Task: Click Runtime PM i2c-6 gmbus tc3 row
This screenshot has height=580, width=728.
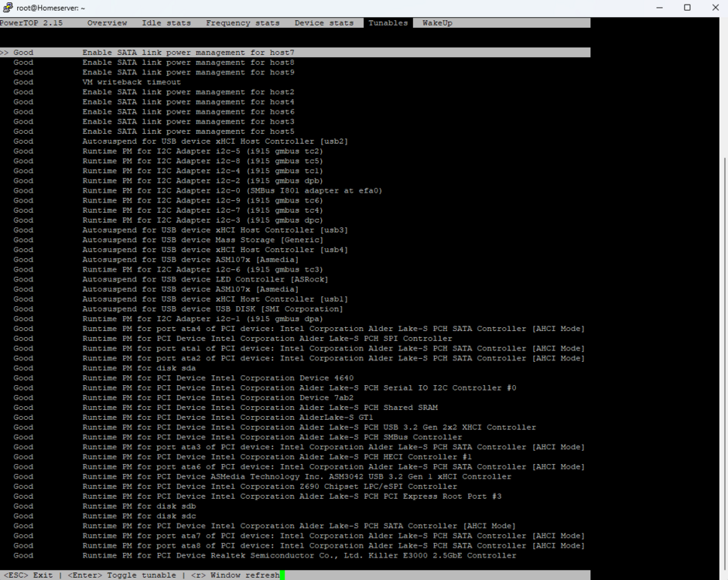Action: point(168,270)
